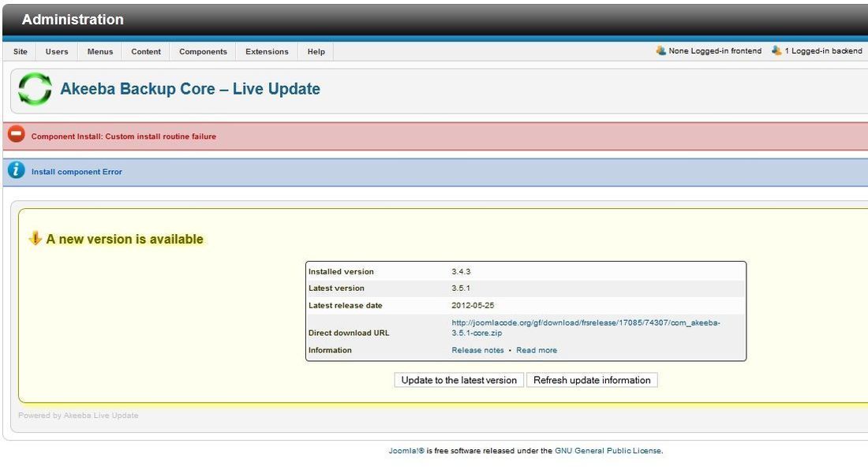Open the Components menu
This screenshot has height=473, width=868.
pos(203,51)
